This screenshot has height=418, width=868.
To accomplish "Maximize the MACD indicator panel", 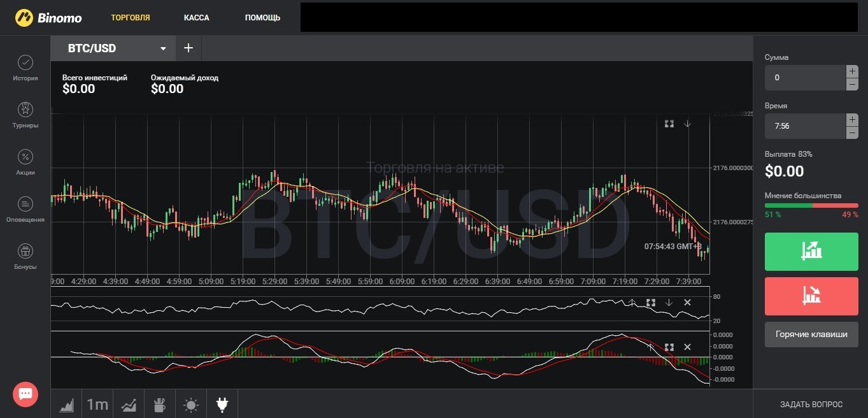I will 669,347.
